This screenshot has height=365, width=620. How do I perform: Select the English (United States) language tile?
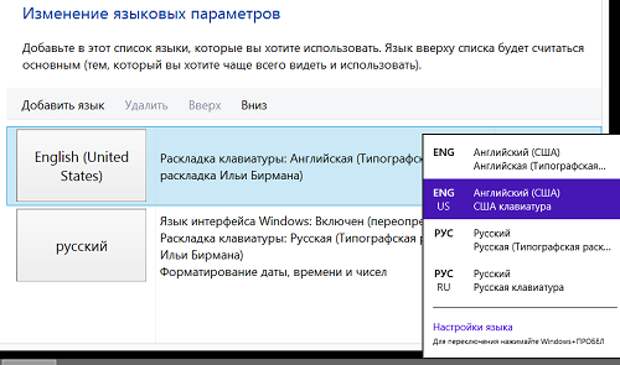(x=81, y=165)
